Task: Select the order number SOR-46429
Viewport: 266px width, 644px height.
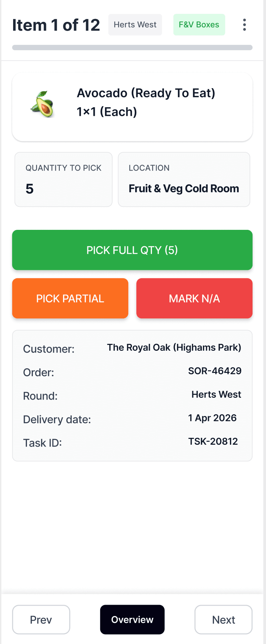Action: click(215, 371)
